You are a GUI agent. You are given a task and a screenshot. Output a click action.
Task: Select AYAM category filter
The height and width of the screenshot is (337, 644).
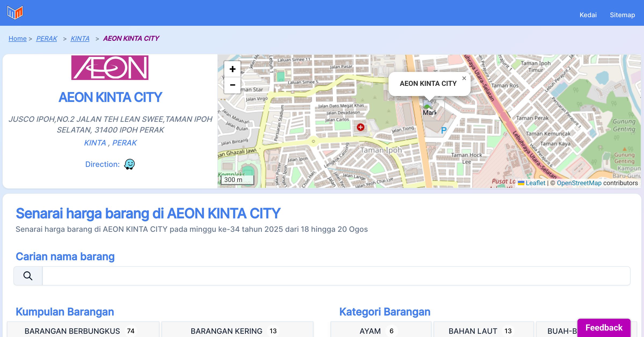pos(380,331)
